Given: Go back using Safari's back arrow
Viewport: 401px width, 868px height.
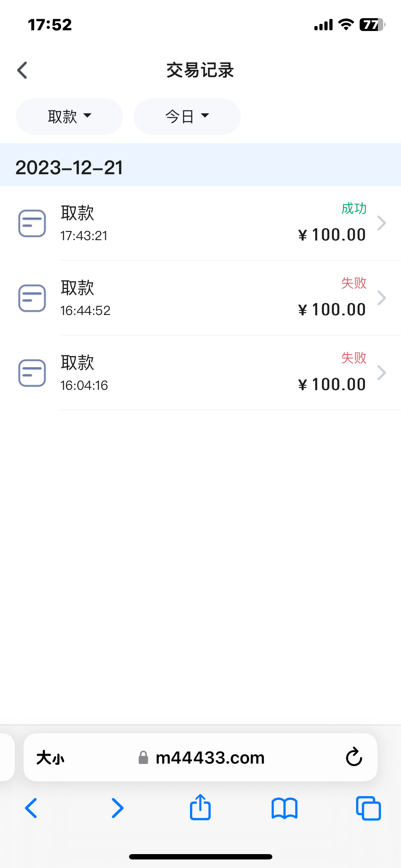Looking at the screenshot, I should pos(31,808).
